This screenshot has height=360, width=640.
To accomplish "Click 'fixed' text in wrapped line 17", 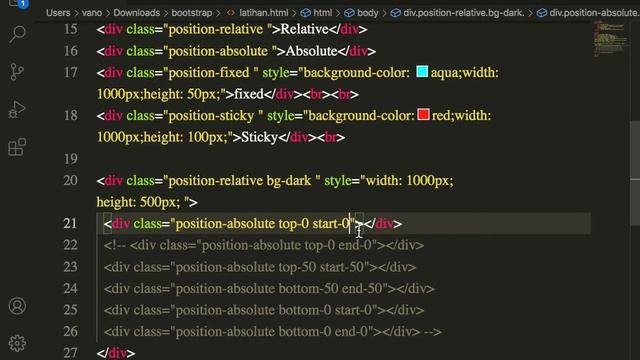I will (249, 94).
